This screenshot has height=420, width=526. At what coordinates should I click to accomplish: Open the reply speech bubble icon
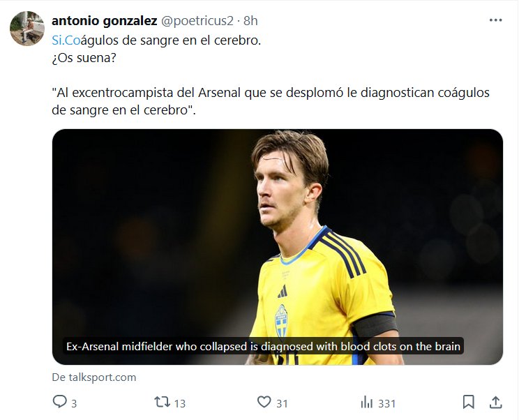tap(60, 402)
